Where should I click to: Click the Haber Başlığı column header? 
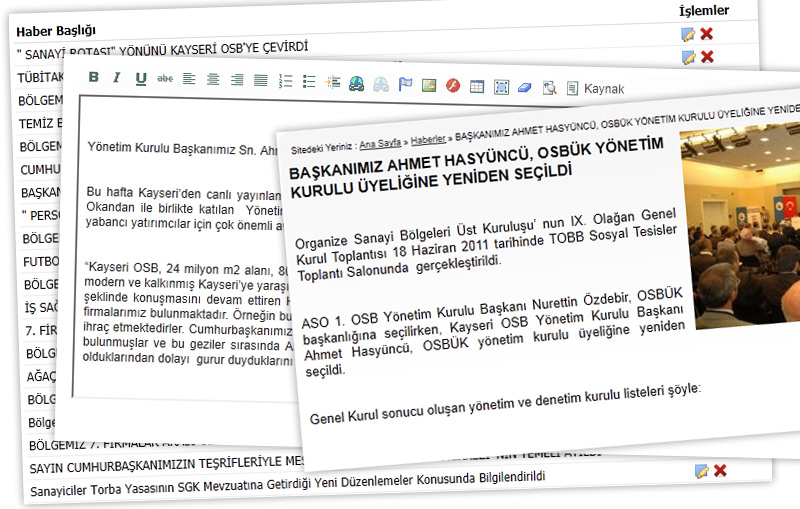pyautogui.click(x=56, y=31)
